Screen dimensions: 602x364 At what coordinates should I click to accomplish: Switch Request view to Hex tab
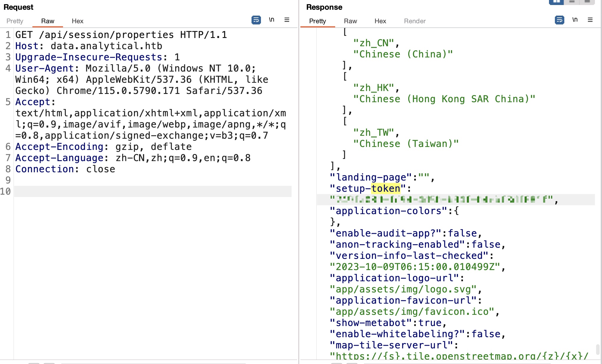coord(77,21)
